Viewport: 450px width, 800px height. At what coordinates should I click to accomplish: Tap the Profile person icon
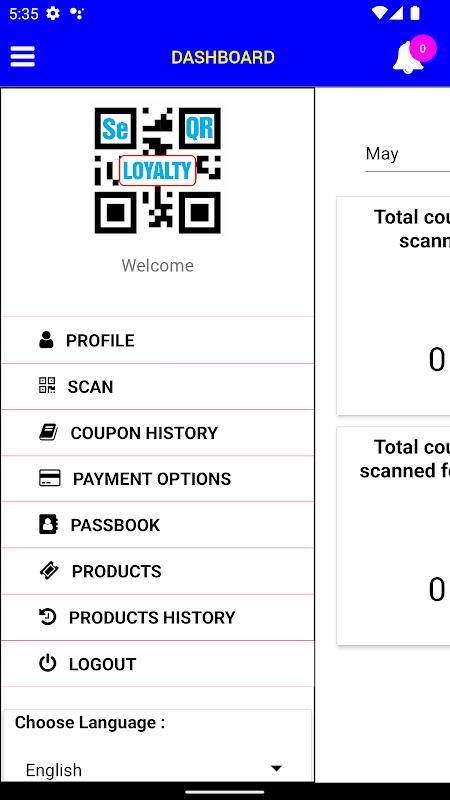(46, 340)
